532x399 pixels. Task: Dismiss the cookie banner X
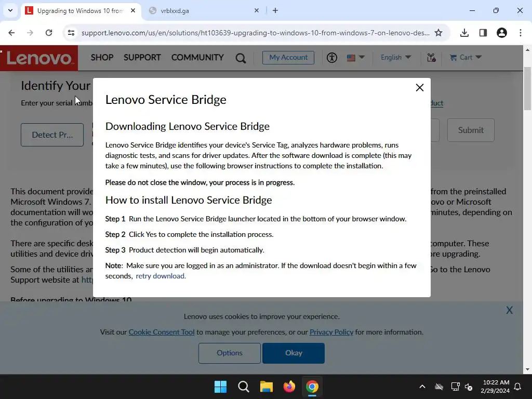tap(509, 310)
